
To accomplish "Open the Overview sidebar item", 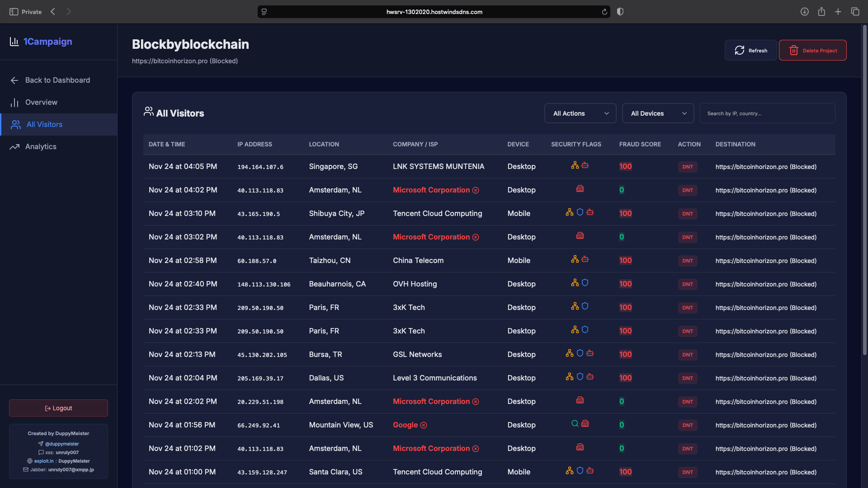I will click(41, 102).
